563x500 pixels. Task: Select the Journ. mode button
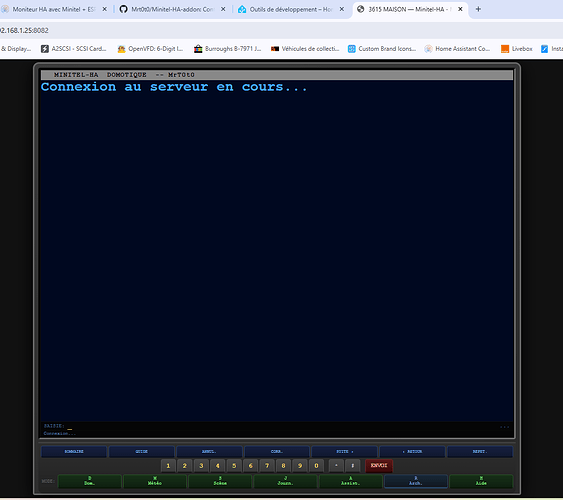[x=285, y=481]
